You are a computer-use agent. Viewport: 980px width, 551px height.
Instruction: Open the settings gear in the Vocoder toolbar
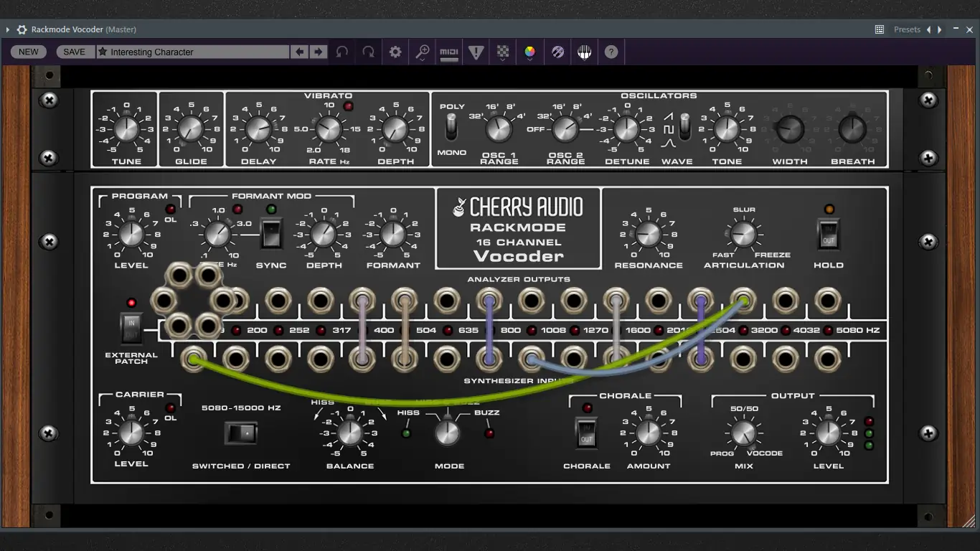click(x=395, y=52)
